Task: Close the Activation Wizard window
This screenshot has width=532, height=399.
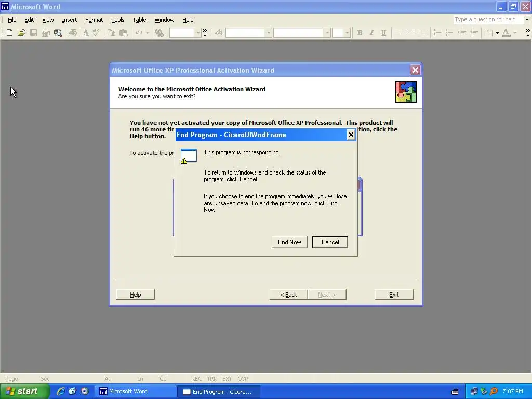Action: click(415, 70)
